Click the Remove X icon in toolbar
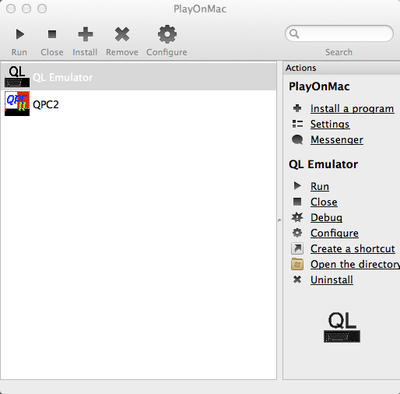Screen dimensions: 400x394 tap(122, 34)
